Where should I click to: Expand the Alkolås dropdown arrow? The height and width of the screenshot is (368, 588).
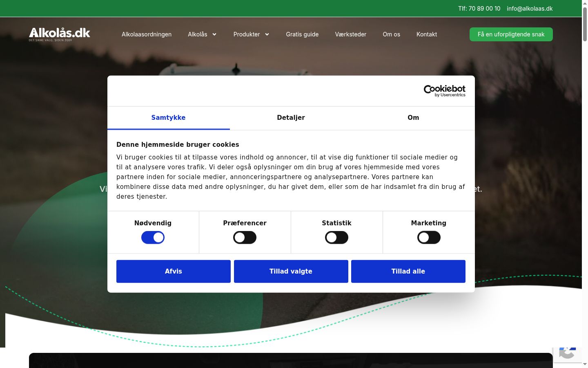pyautogui.click(x=214, y=34)
